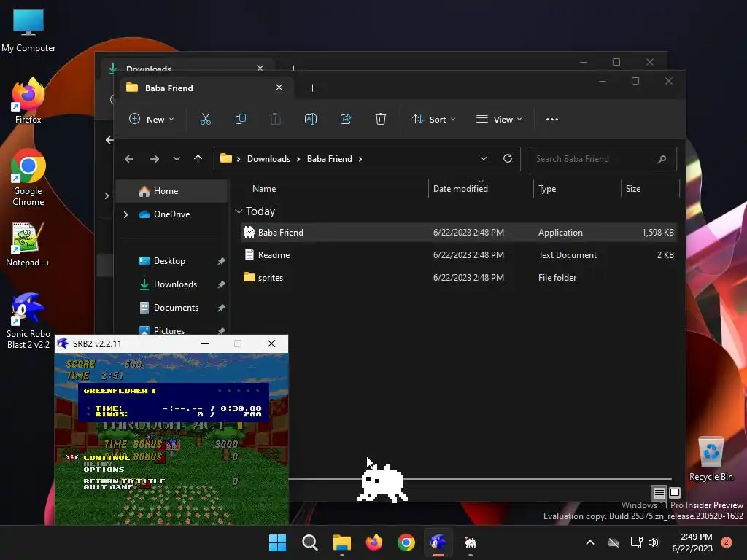Click the Rename icon in toolbar
Screen dimensions: 747x560
(x=311, y=119)
